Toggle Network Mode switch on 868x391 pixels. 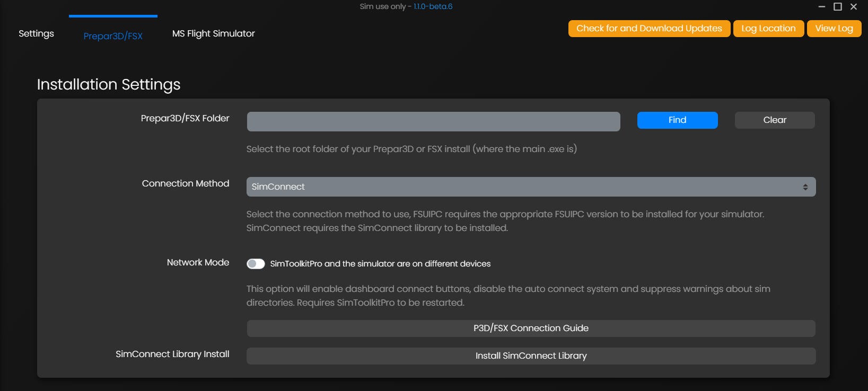tap(256, 264)
